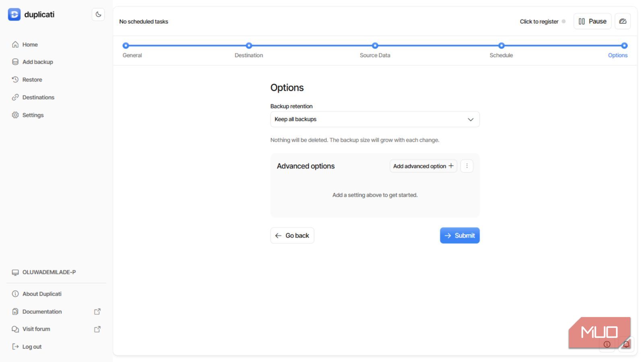Open the Backup retention dropdown
Screen dimensions: 644x362
pos(375,119)
